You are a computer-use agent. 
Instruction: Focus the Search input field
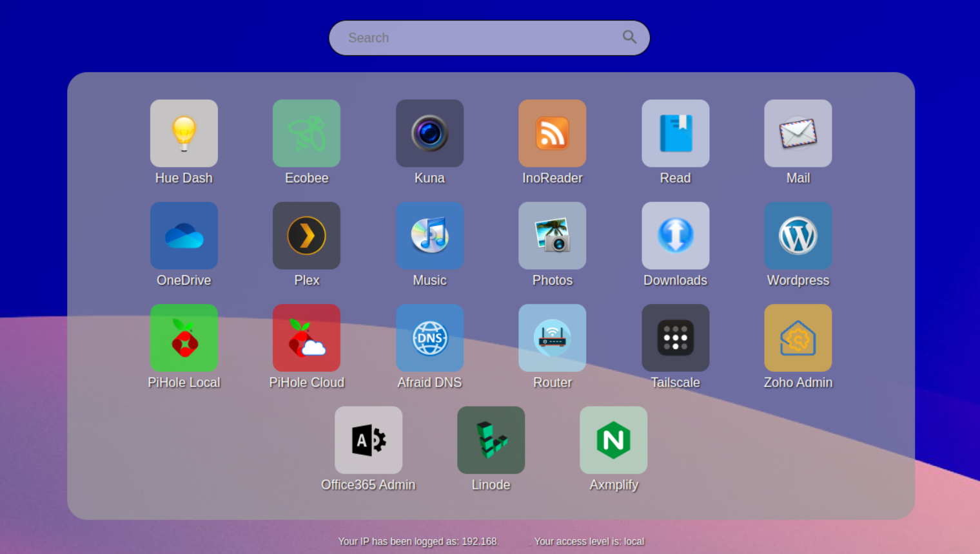coord(489,38)
